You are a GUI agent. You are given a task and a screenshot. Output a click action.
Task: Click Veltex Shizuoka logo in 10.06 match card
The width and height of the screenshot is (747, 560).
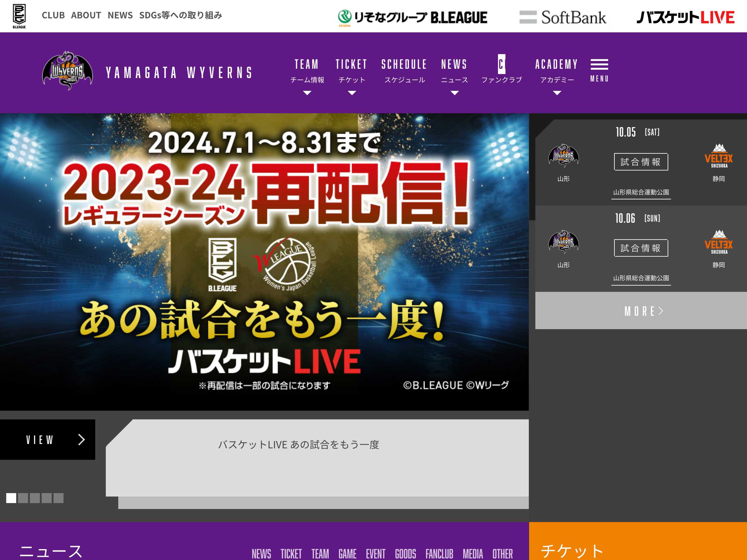719,242
